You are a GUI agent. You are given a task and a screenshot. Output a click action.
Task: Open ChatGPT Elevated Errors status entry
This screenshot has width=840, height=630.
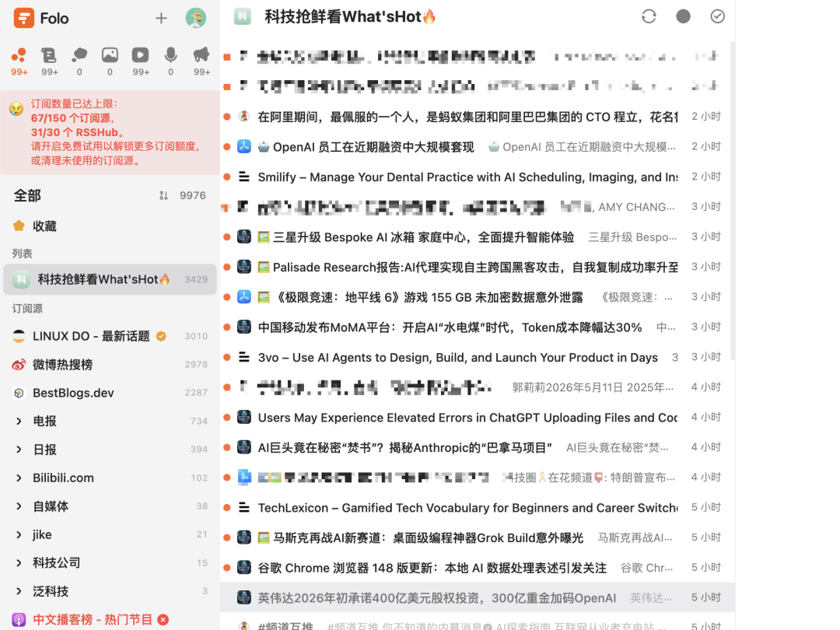pyautogui.click(x=477, y=417)
